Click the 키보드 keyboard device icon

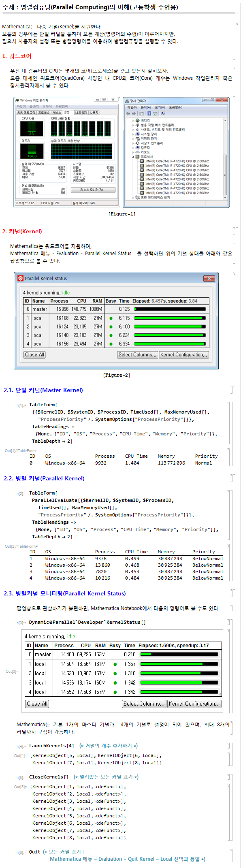(x=137, y=152)
